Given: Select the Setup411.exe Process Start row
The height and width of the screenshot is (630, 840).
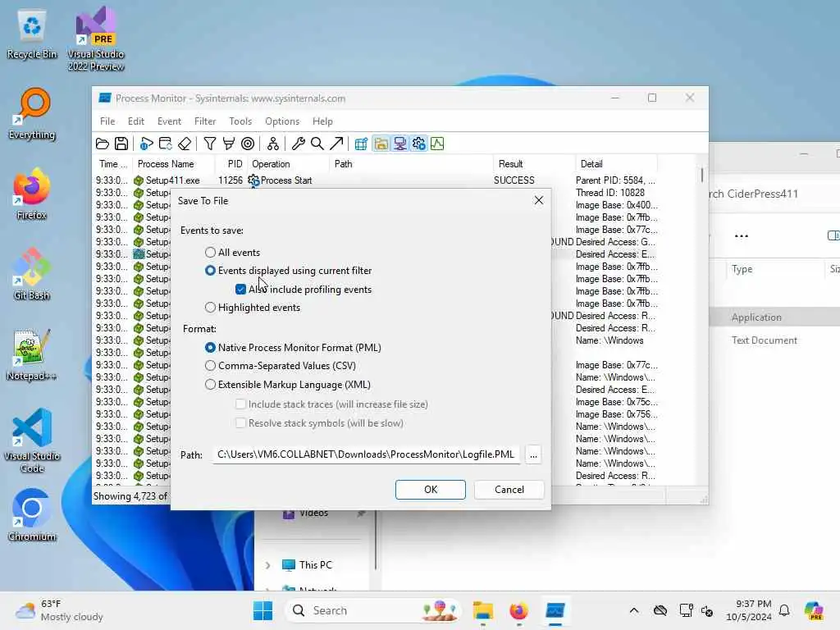Looking at the screenshot, I should tap(375, 180).
